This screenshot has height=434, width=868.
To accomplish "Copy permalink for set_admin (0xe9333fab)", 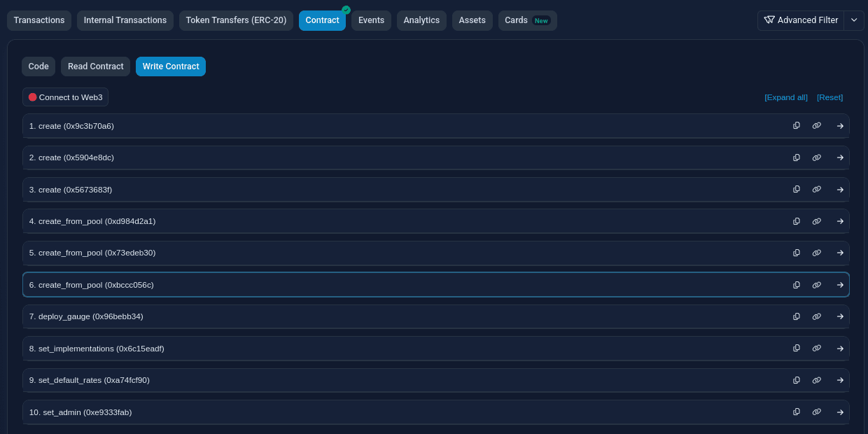I will [817, 412].
